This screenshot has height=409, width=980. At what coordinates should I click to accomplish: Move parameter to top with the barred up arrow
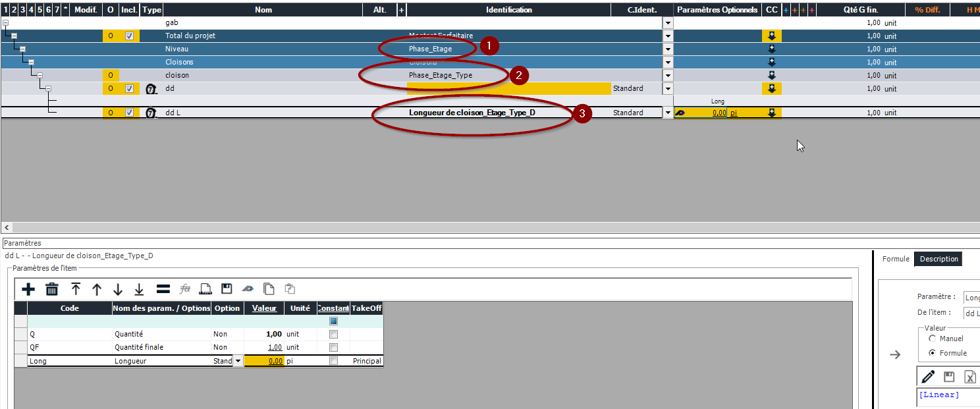[76, 289]
